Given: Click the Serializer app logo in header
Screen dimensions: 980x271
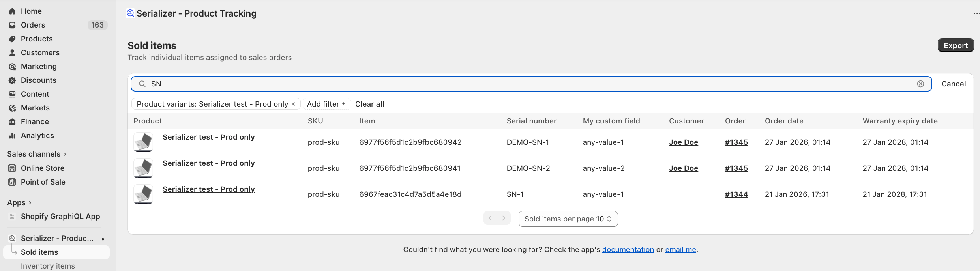Looking at the screenshot, I should click(130, 13).
